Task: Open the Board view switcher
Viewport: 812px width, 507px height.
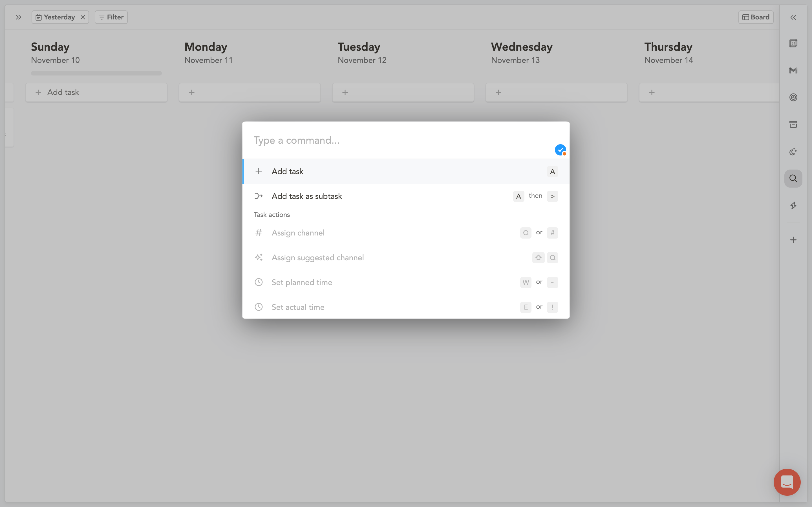Action: pyautogui.click(x=756, y=17)
